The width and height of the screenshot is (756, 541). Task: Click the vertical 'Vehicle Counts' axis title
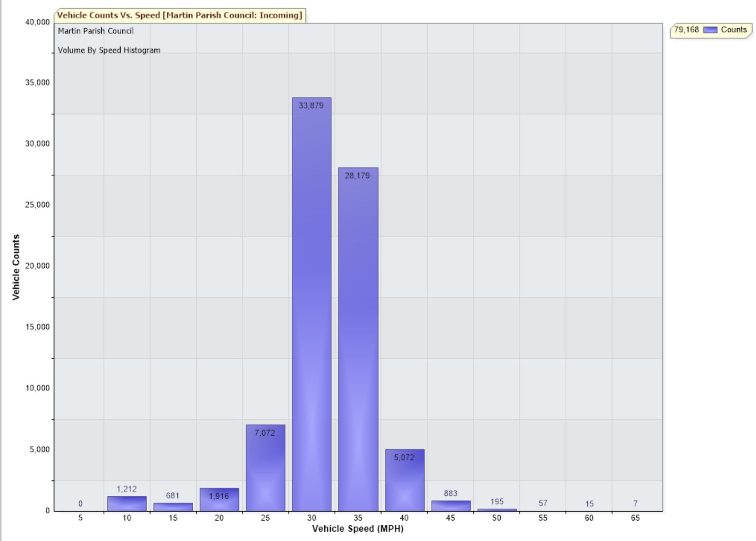pos(16,267)
